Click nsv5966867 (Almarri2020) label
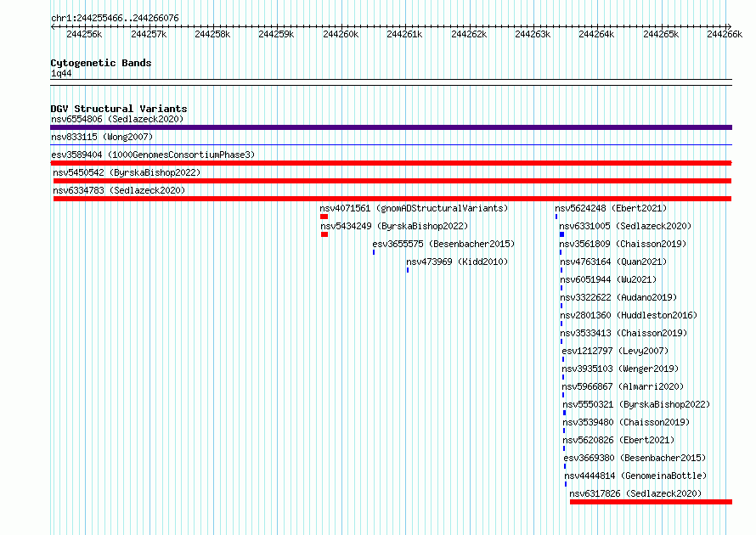Image resolution: width=756 pixels, height=535 pixels. 623,386
